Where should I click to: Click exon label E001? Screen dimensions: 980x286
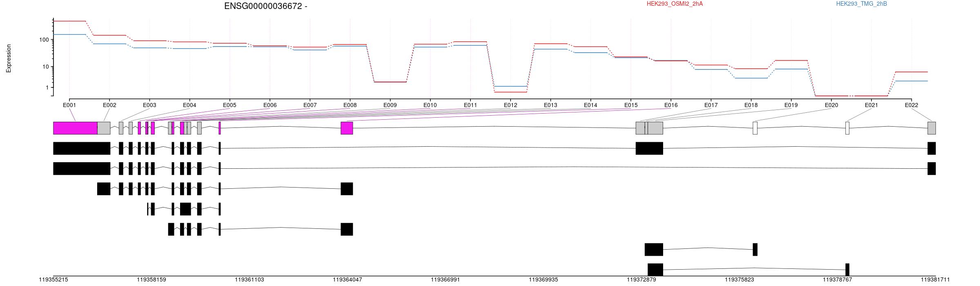pyautogui.click(x=69, y=105)
